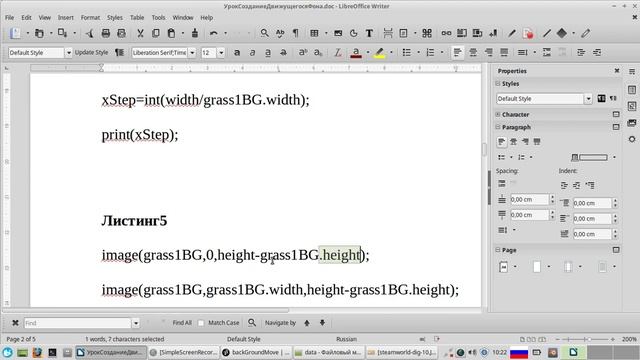Click the Insert Chart icon
Screen dimensions: 640x360
tap(353, 33)
